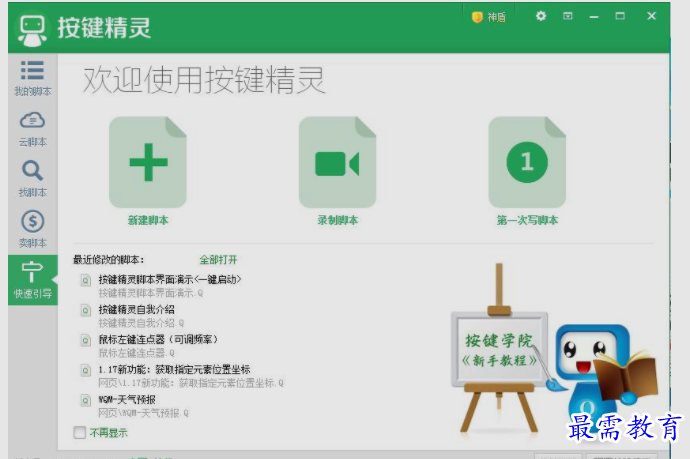This screenshot has width=690, height=459.
Task: Click the file icon beside 鼠标左键连点器
Action: [86, 340]
